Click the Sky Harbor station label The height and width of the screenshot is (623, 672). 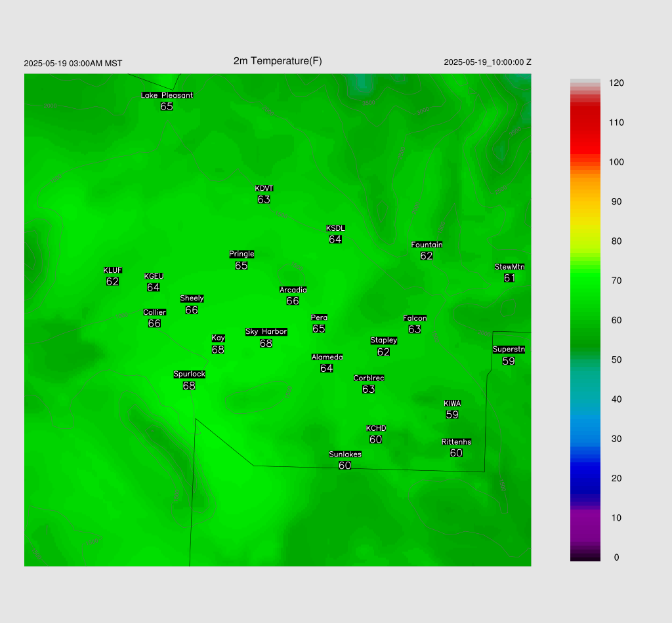[266, 332]
